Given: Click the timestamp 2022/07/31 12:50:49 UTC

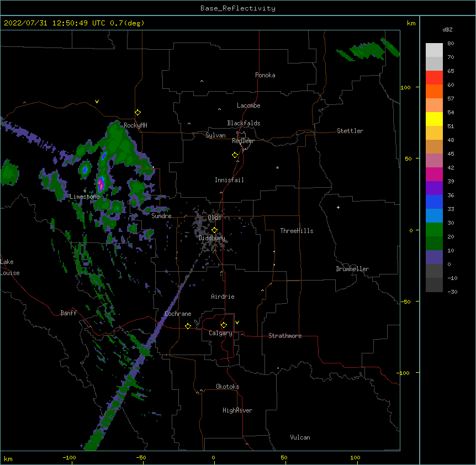Looking at the screenshot, I should (55, 23).
